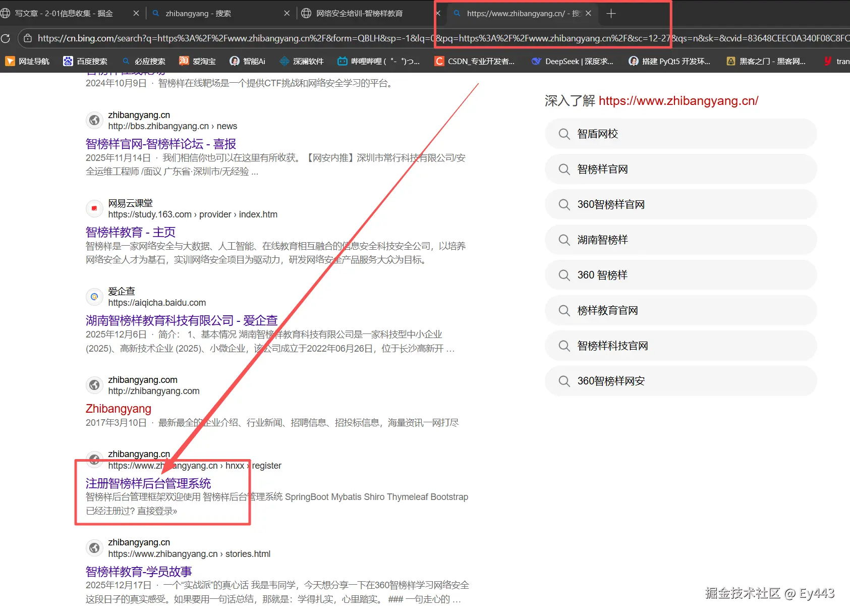Viewport: 850px width, 616px height.
Task: Open the 智榜样教育 - 主页 result
Action: (x=131, y=232)
